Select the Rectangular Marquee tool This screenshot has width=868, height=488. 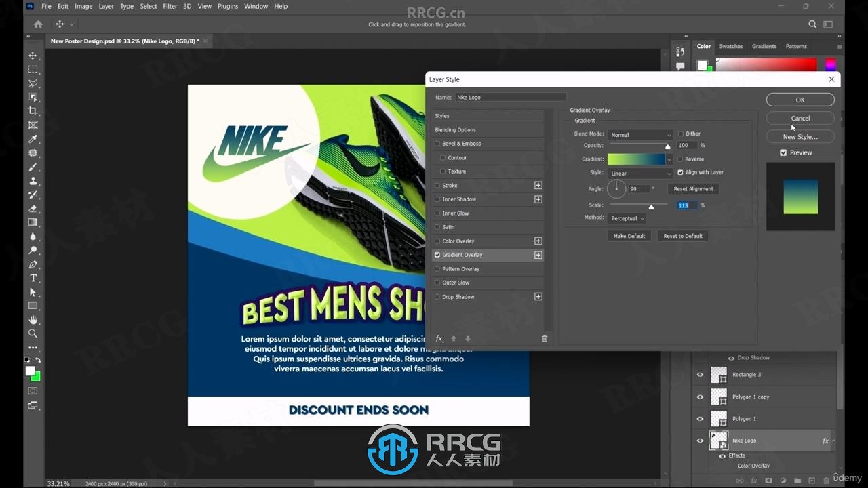click(33, 69)
